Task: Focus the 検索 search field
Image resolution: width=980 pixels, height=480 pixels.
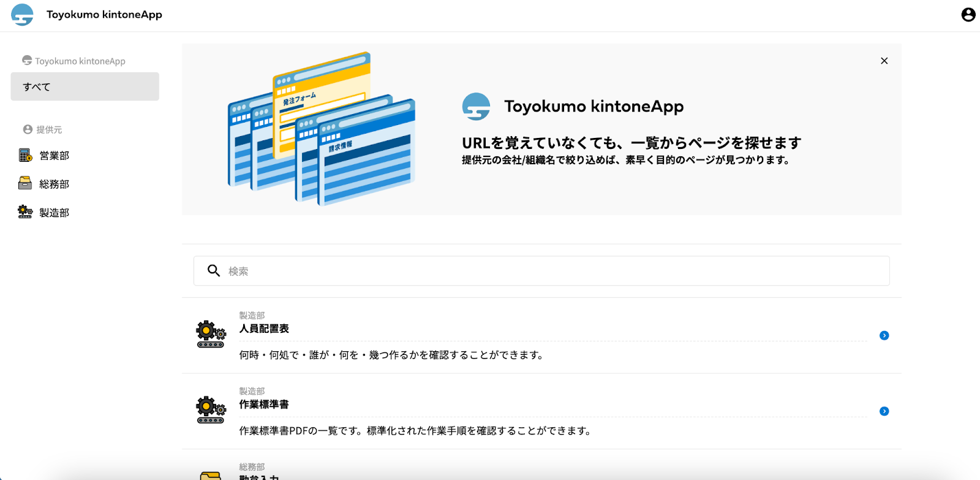Action: (541, 271)
